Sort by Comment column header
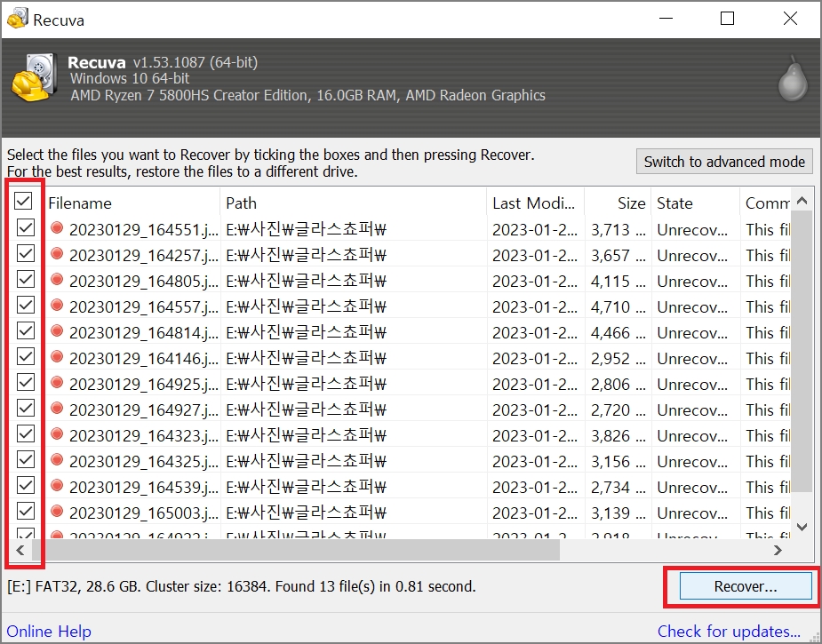This screenshot has width=822, height=644. tap(765, 203)
